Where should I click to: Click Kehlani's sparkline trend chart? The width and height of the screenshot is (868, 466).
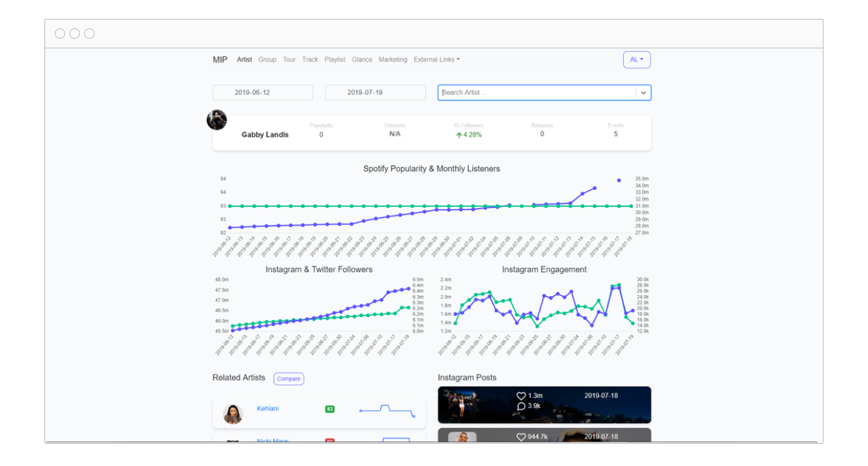[387, 411]
